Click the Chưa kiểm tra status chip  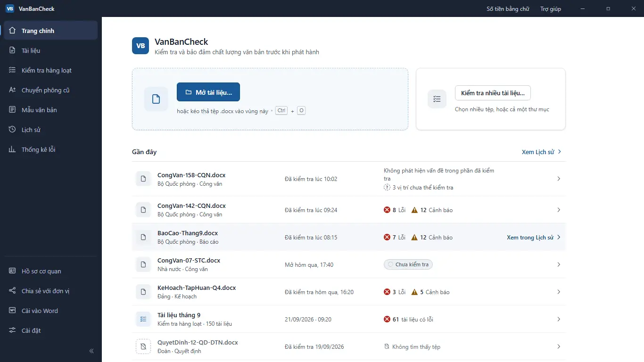(x=408, y=264)
